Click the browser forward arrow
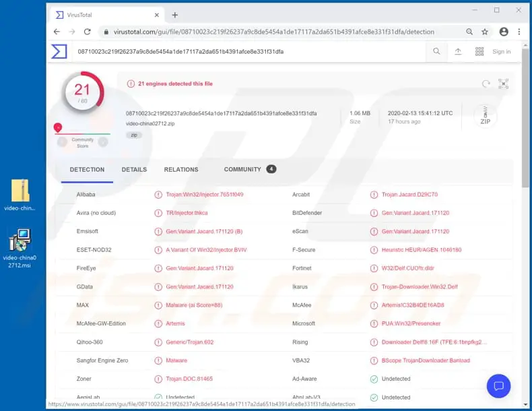This screenshot has height=411, width=532. 72,32
